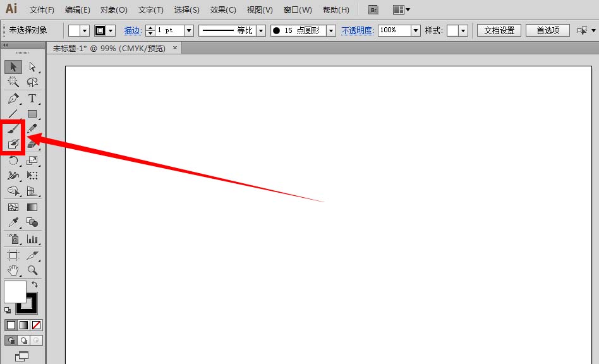Viewport: 599px width, 364px height.
Task: Select the Symbol Sprayer tool
Action: pos(13,239)
